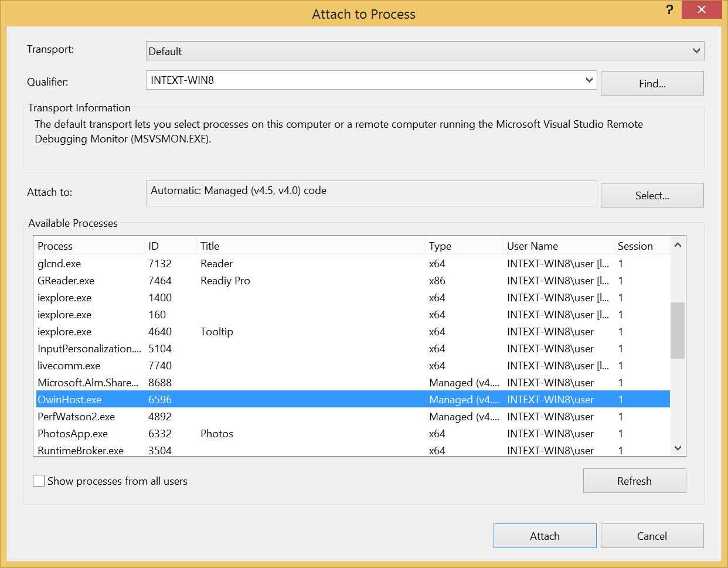Open the Transport dropdown
The width and height of the screenshot is (728, 568).
coord(424,51)
